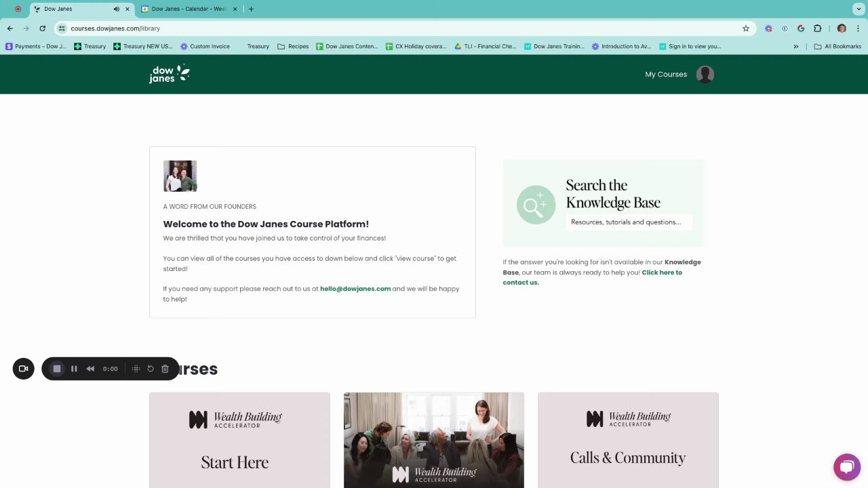Follow the 'Click here to contact us' link

593,277
